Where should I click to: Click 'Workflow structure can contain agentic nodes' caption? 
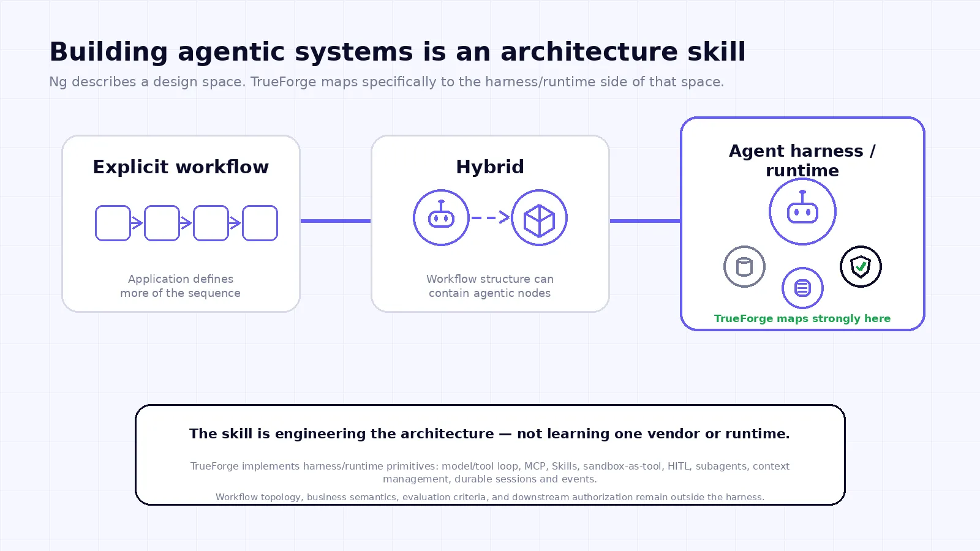click(x=490, y=286)
